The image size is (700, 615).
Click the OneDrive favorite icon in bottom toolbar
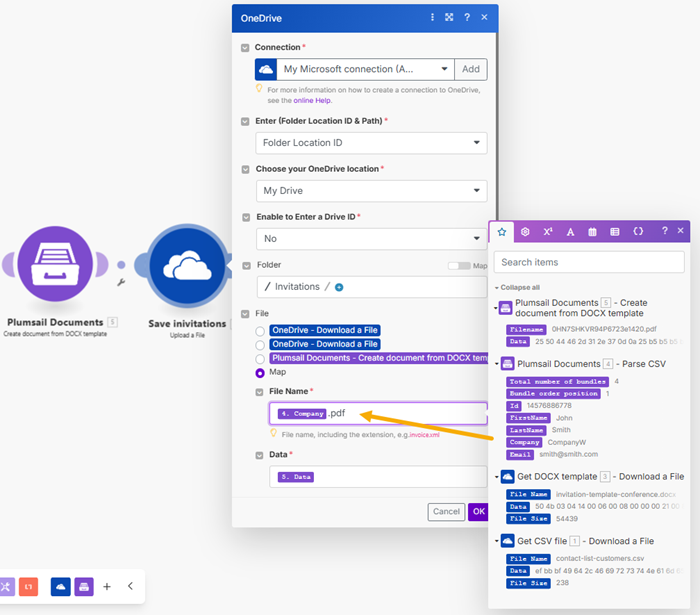[61, 586]
